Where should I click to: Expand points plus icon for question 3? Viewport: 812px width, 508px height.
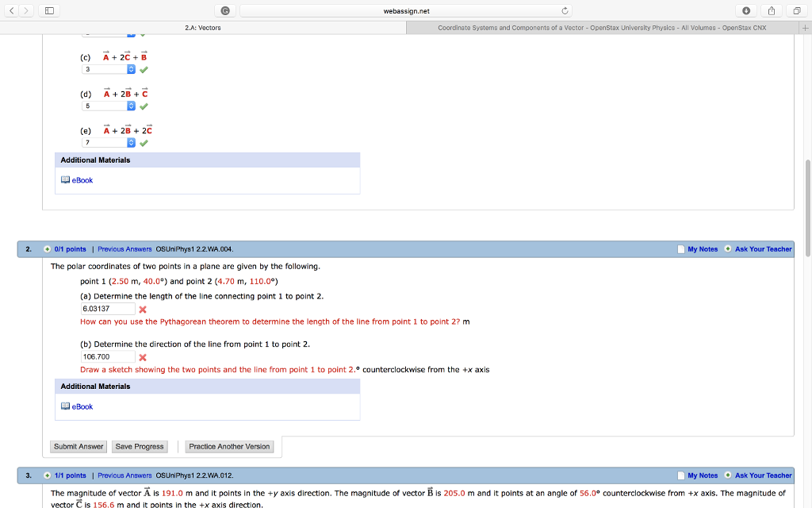pos(47,475)
